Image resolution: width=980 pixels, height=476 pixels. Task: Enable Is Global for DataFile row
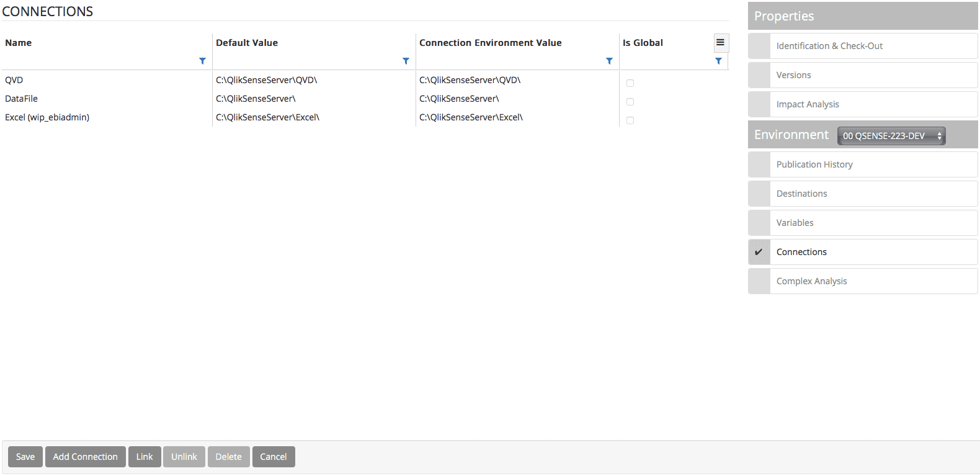pos(630,102)
